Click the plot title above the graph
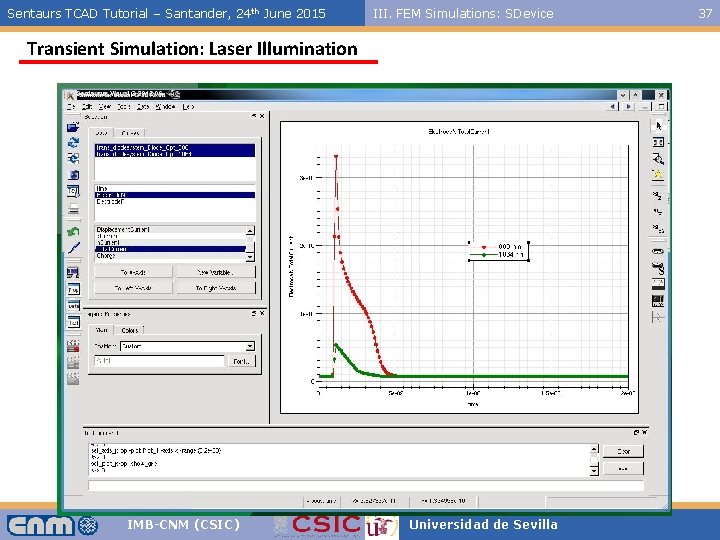 pyautogui.click(x=459, y=131)
